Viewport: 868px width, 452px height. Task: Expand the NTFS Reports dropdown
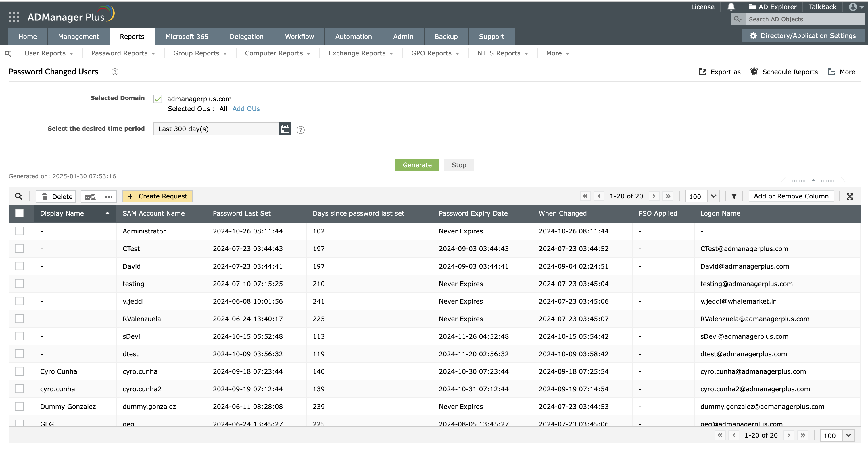[502, 53]
